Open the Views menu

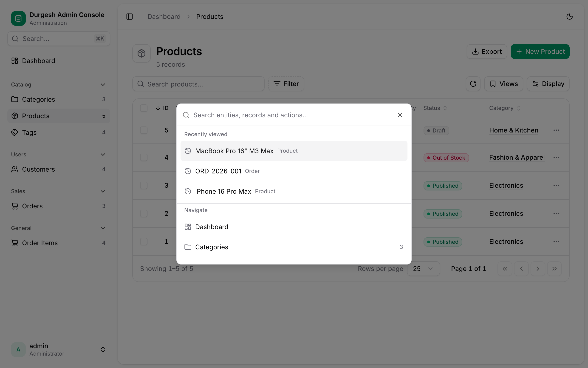503,84
